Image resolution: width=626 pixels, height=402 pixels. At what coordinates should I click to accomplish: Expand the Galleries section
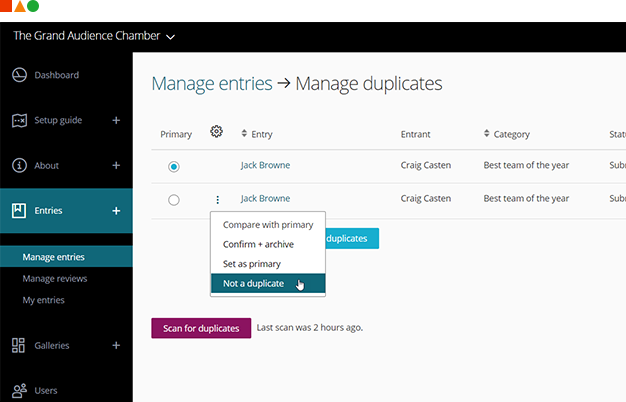click(116, 345)
